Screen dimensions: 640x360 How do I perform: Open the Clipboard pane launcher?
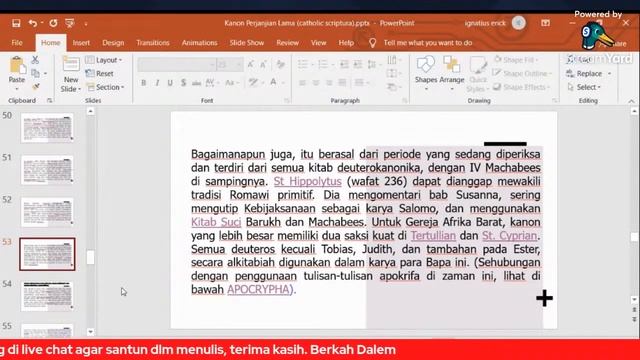(49, 100)
